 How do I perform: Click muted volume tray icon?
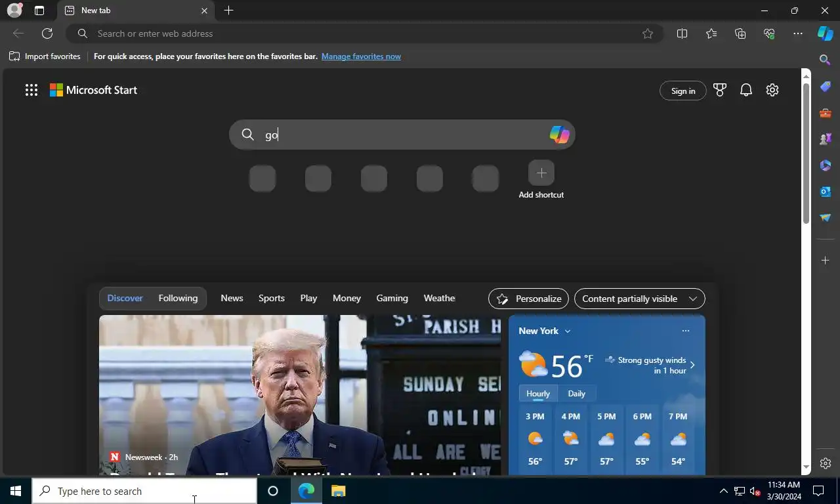(755, 491)
